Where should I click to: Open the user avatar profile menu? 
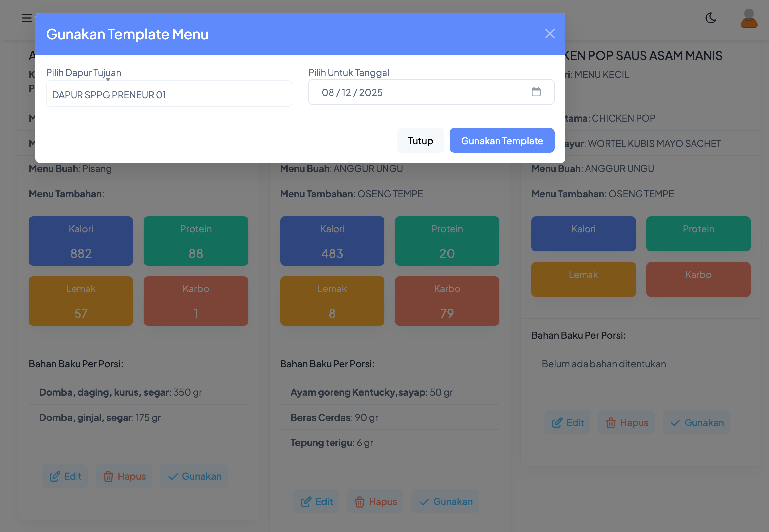coord(749,18)
